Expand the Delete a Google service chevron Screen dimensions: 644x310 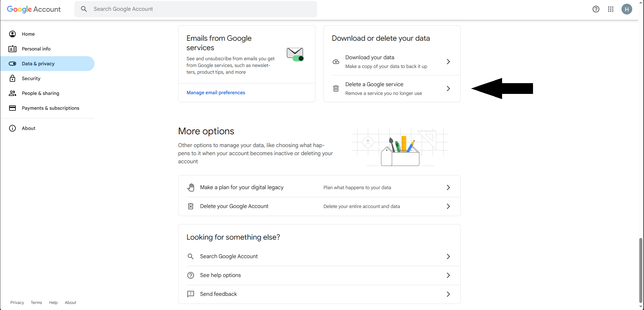[x=448, y=89]
